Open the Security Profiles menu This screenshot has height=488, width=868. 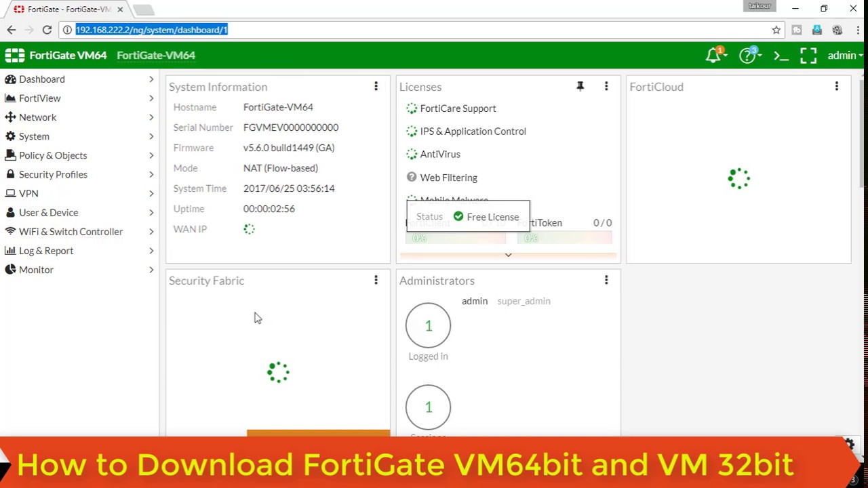point(79,174)
